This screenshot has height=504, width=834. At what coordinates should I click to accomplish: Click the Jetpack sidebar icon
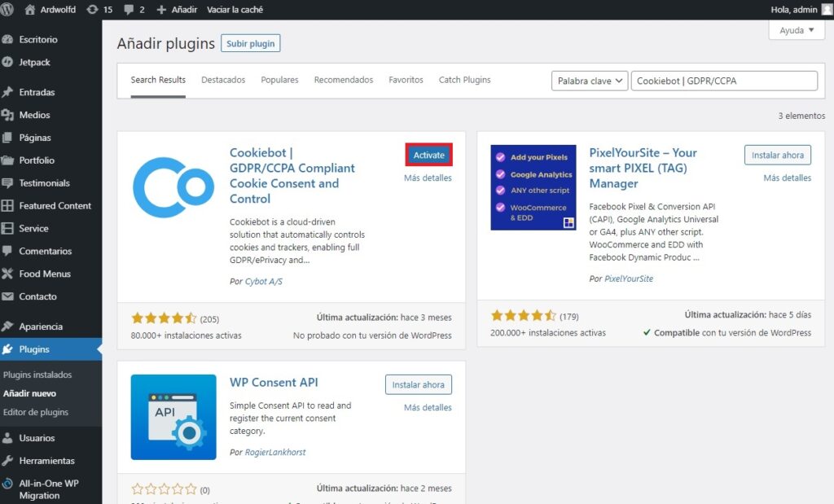pos(7,62)
